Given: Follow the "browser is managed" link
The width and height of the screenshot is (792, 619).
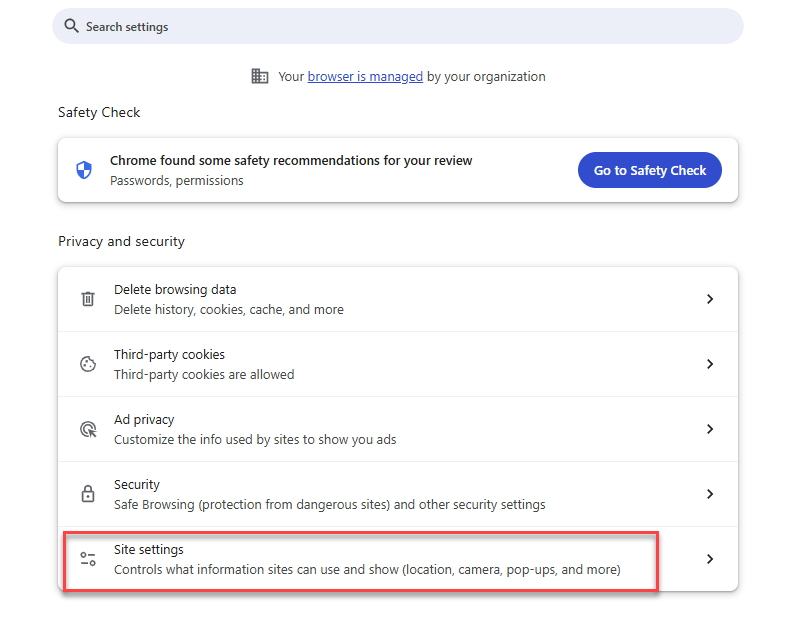Looking at the screenshot, I should tap(365, 77).
